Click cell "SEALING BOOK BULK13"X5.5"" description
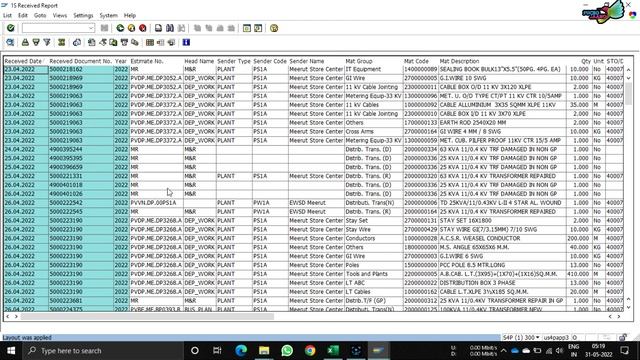The width and height of the screenshot is (640, 360). 502,69
